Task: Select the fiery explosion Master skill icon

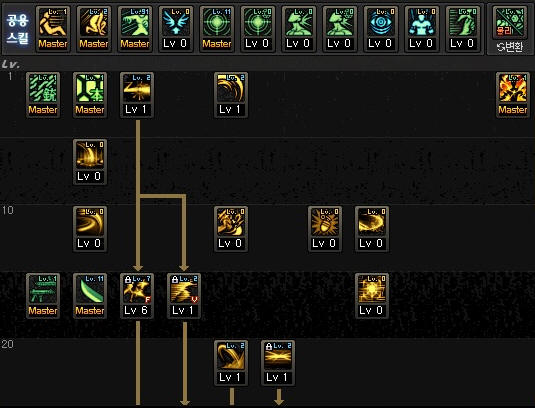Action: pos(512,95)
